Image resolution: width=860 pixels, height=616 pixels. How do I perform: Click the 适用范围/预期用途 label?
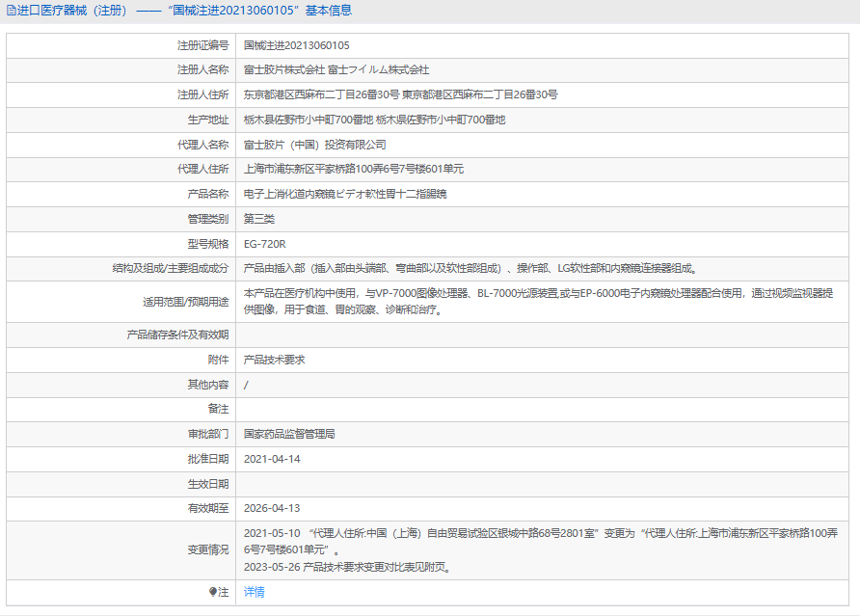click(x=185, y=302)
